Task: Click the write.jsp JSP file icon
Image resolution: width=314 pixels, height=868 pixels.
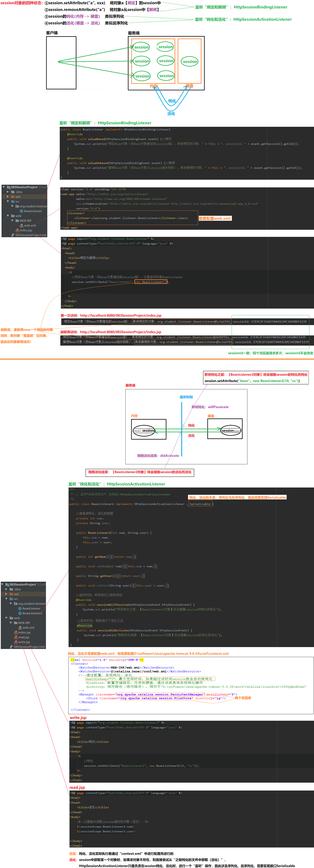Action: point(16,642)
